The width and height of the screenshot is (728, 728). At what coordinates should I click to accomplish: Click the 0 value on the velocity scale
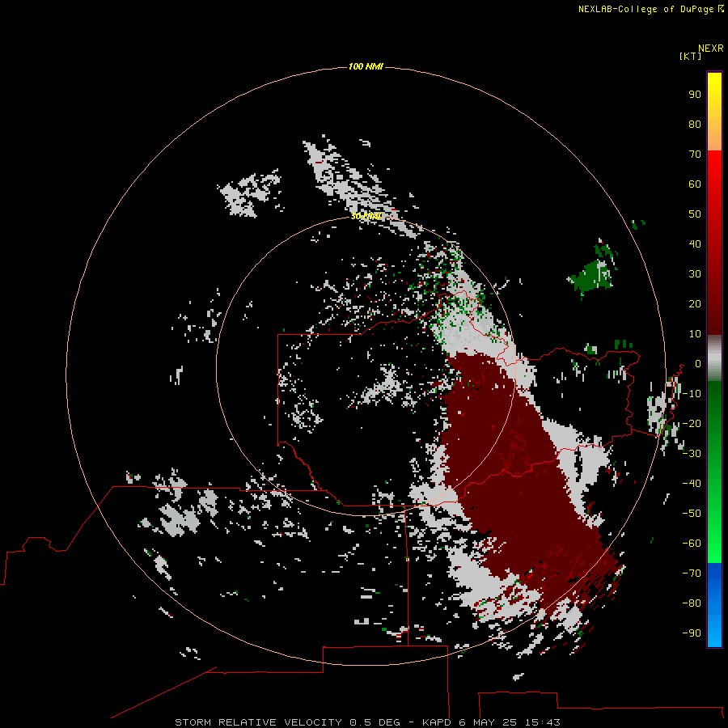(x=698, y=364)
